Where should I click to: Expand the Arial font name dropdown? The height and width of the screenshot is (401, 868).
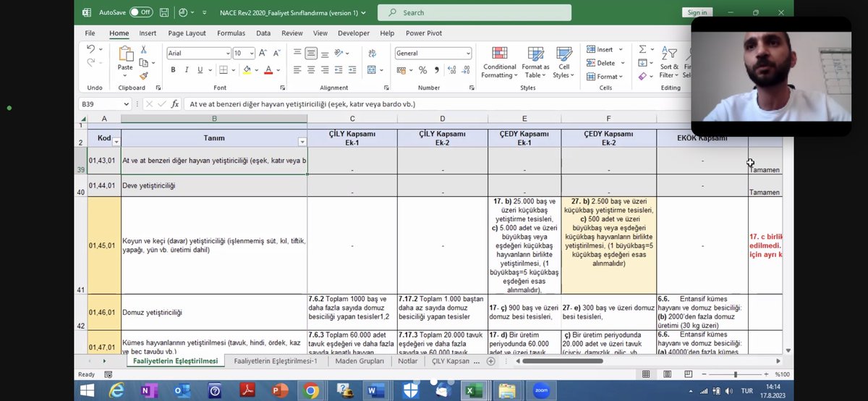tap(226, 54)
